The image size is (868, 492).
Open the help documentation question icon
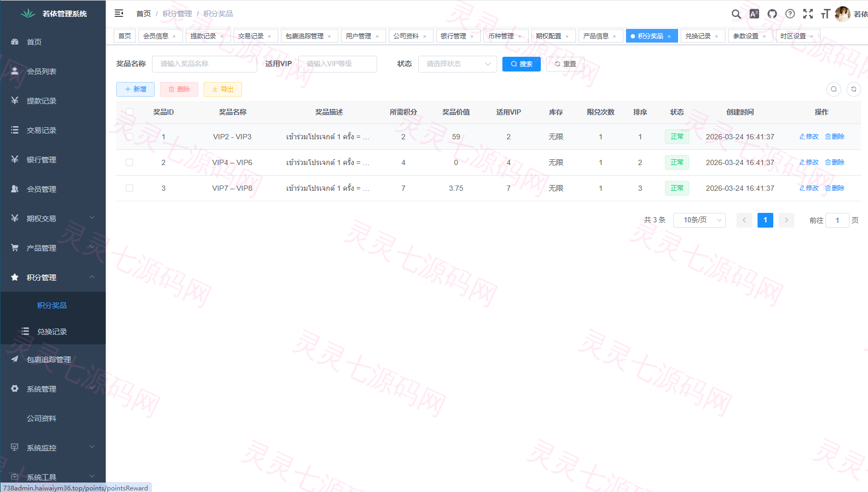[x=790, y=14]
